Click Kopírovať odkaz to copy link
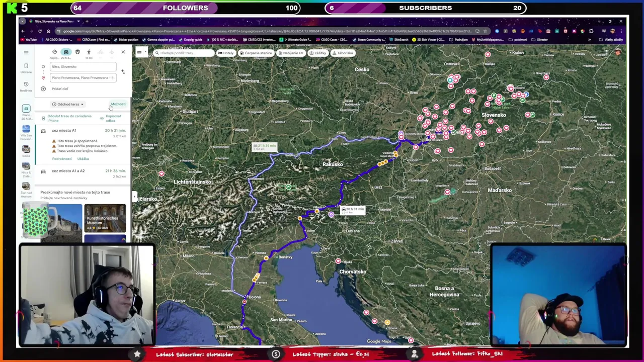The image size is (644, 362). click(111, 118)
